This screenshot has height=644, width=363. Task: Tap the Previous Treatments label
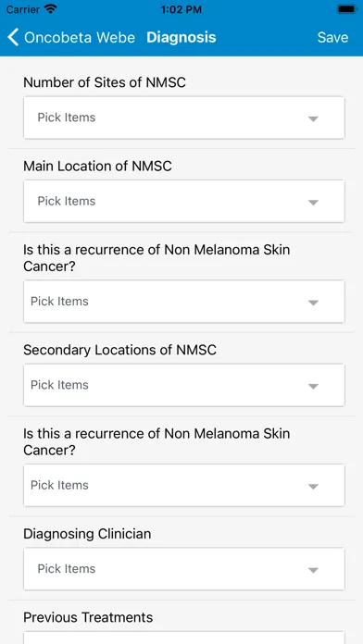(88, 617)
